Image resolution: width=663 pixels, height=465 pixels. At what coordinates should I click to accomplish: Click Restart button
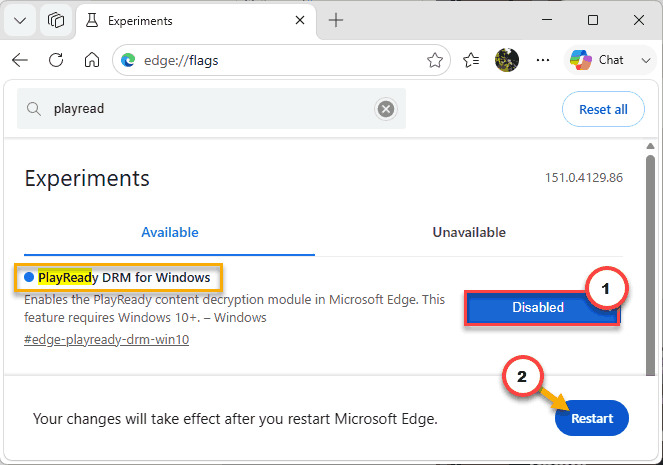click(592, 418)
